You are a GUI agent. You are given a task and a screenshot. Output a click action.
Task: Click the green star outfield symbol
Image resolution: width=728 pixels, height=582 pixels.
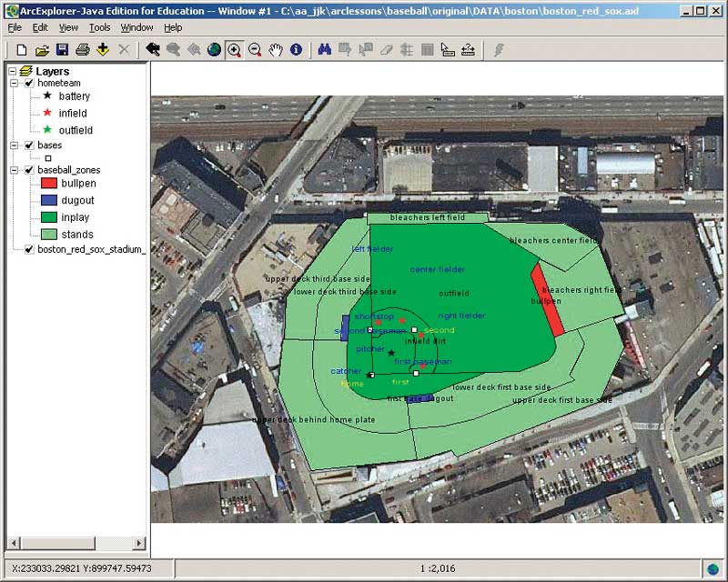pos(47,129)
